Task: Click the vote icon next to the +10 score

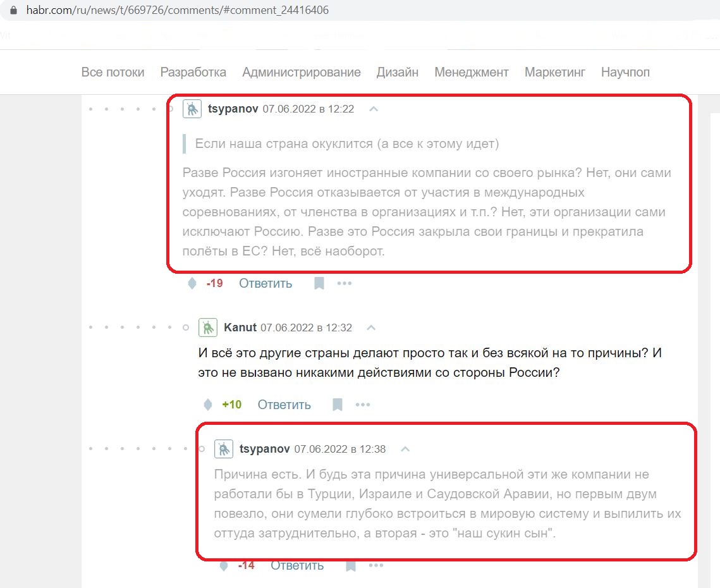Action: click(x=207, y=405)
